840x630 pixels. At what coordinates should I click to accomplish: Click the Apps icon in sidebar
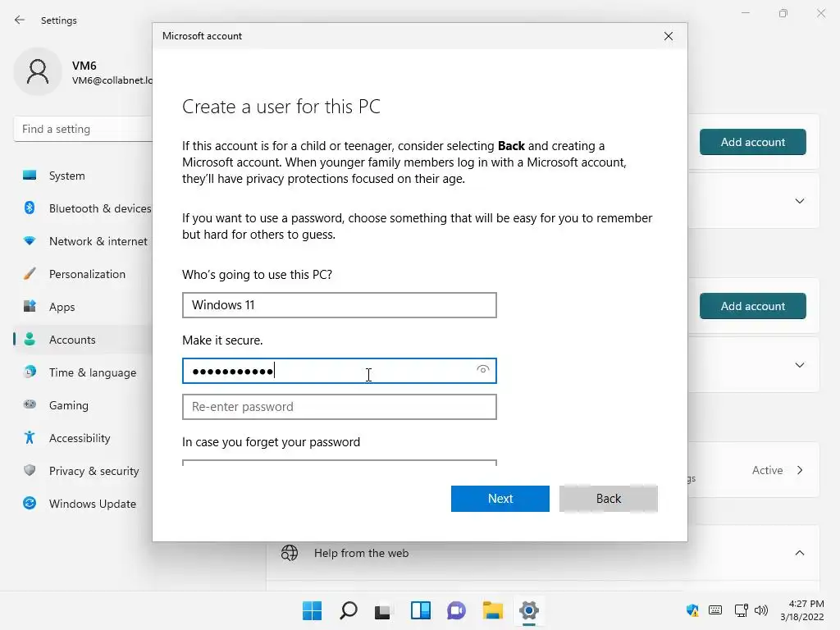(x=30, y=307)
